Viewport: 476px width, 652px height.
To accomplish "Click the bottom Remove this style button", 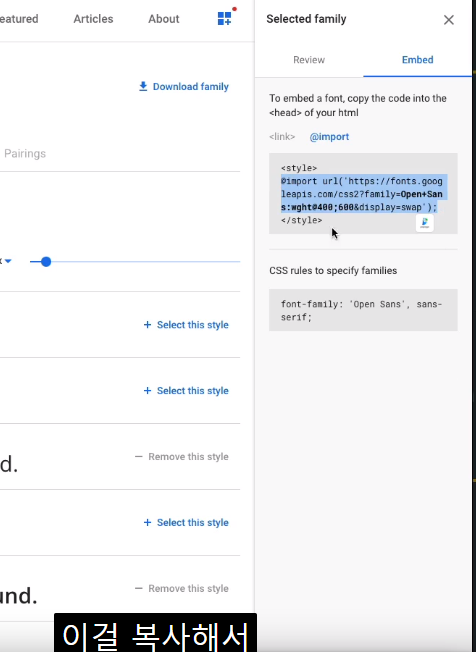I will click(x=182, y=588).
